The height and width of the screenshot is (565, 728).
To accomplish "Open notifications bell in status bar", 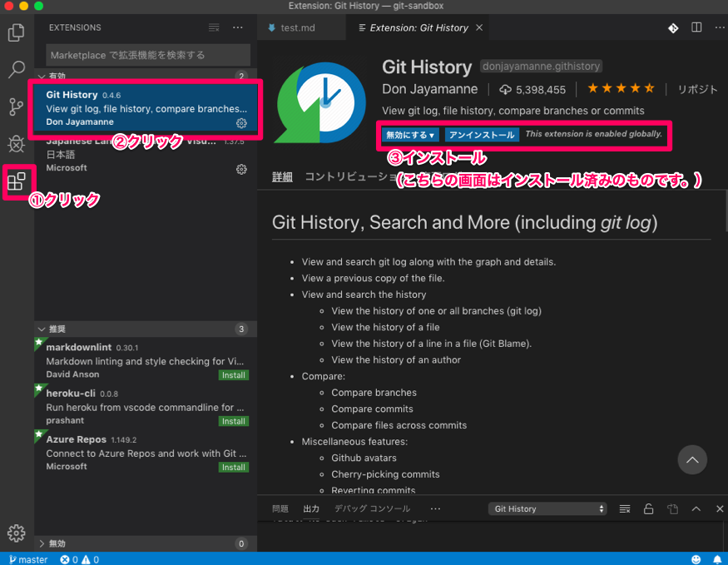I will [717, 559].
